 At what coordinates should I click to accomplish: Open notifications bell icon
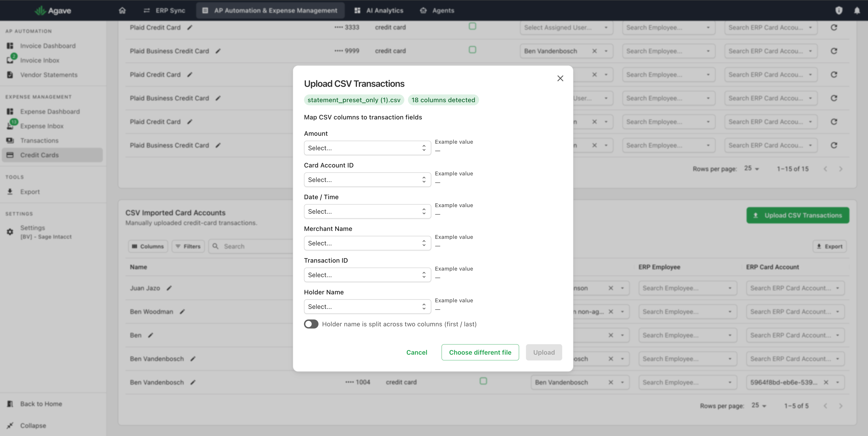(x=857, y=10)
